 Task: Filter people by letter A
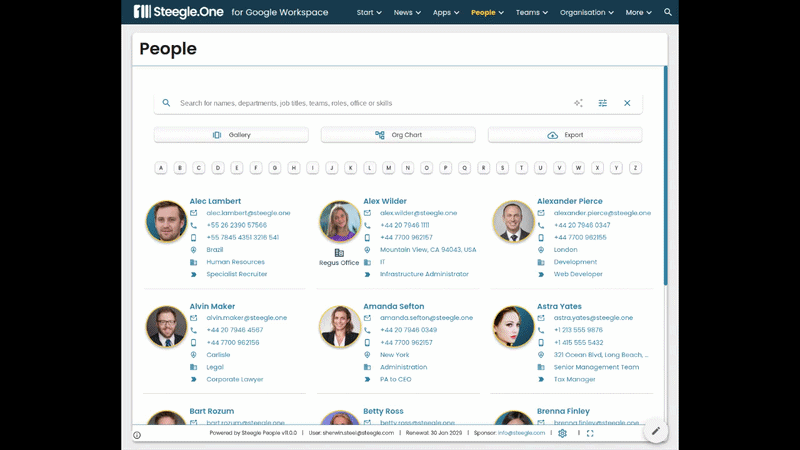point(161,167)
